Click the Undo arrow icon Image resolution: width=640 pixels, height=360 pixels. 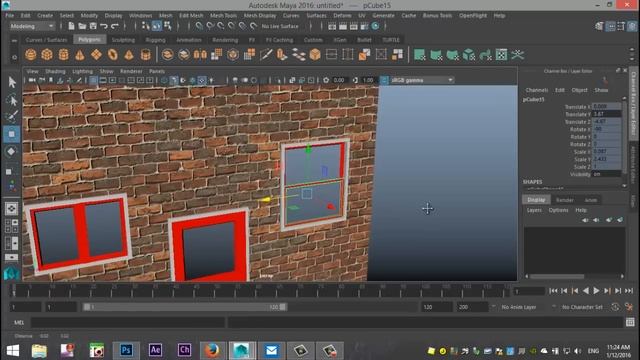(104, 26)
